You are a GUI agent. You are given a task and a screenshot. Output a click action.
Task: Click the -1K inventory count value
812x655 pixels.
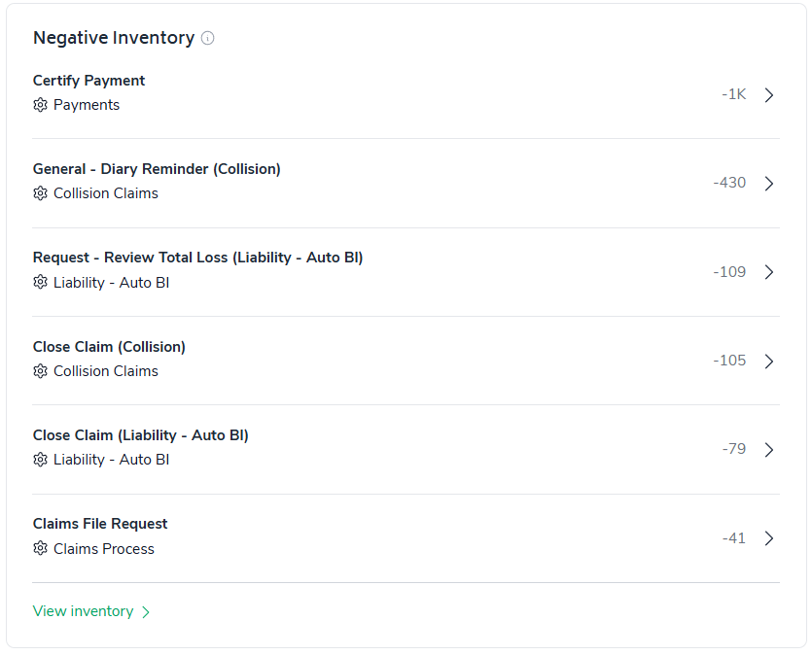point(734,94)
